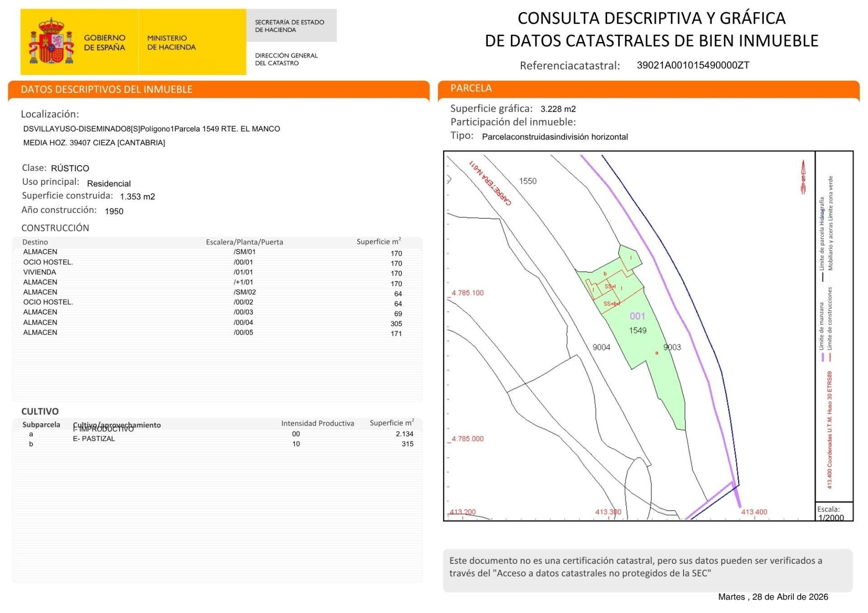Click the 'Referenciacatastral:' label
The width and height of the screenshot is (868, 613).
[570, 66]
